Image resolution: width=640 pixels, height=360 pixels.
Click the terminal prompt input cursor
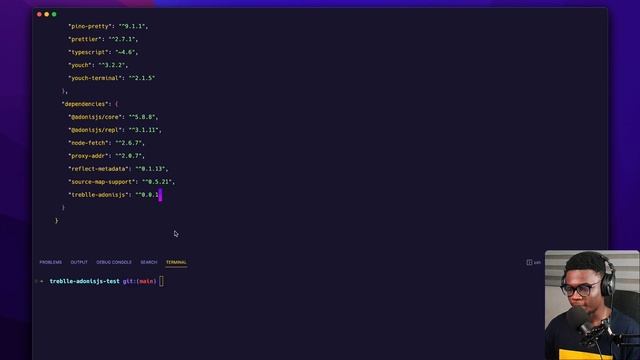click(161, 281)
